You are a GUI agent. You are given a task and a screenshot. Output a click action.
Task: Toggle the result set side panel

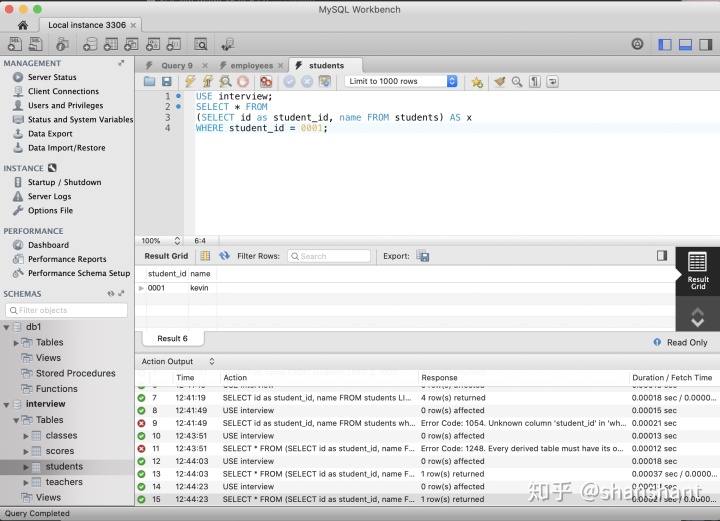click(662, 255)
